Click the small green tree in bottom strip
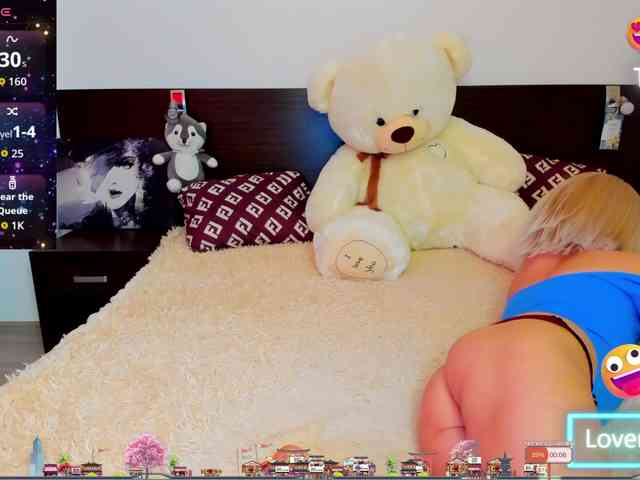This screenshot has width=640, height=480. [x=391, y=465]
